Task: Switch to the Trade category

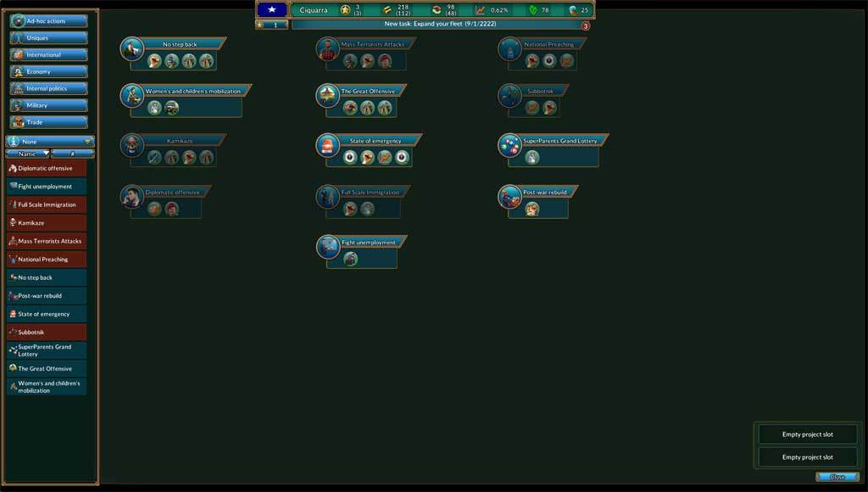Action: [48, 122]
